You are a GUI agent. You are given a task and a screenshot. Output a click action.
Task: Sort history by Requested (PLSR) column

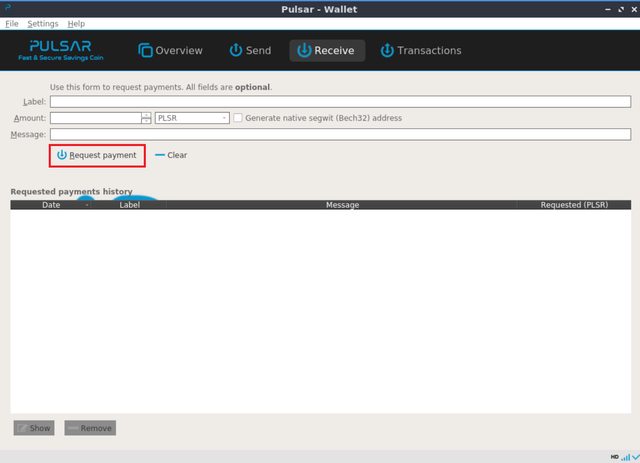coord(574,205)
